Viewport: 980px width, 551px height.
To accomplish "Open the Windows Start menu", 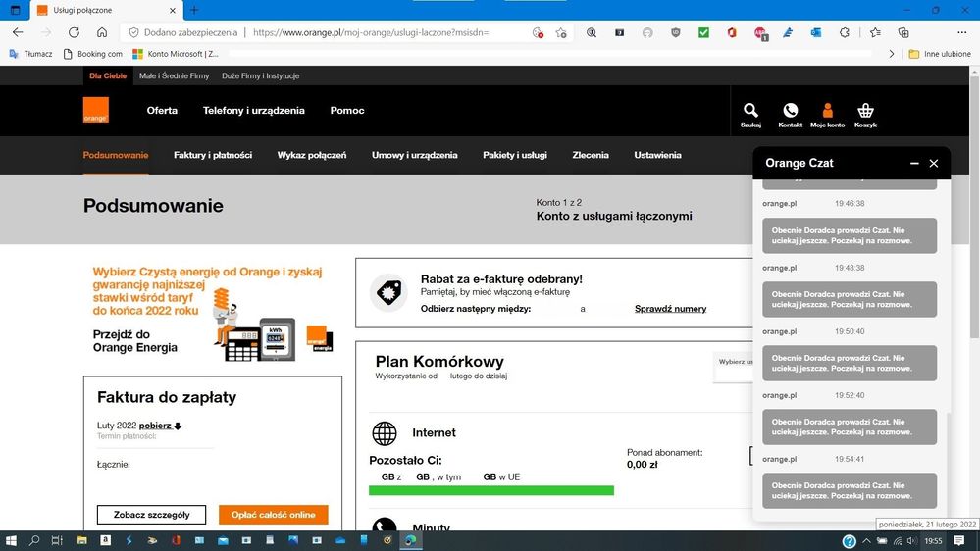I will coord(11,540).
